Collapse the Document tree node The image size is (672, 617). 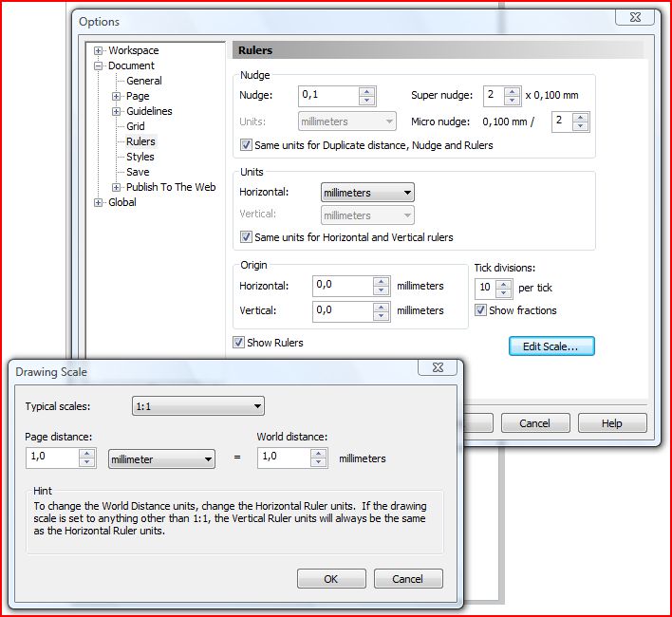click(98, 66)
